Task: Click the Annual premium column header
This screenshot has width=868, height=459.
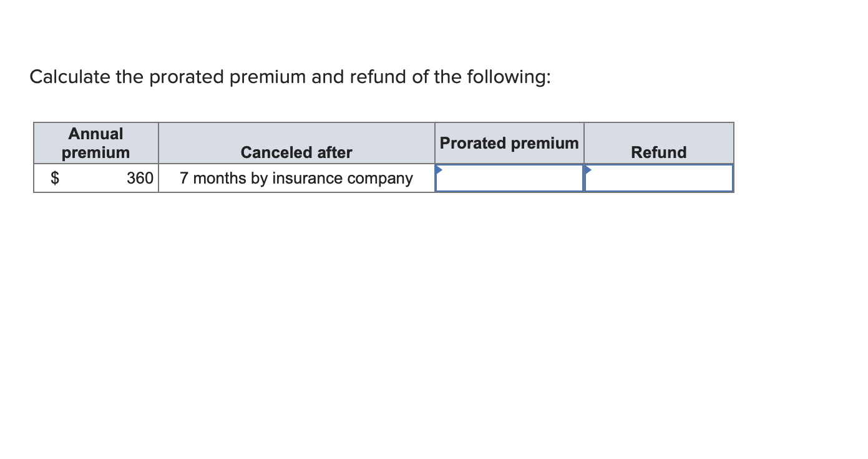Action: click(x=95, y=143)
